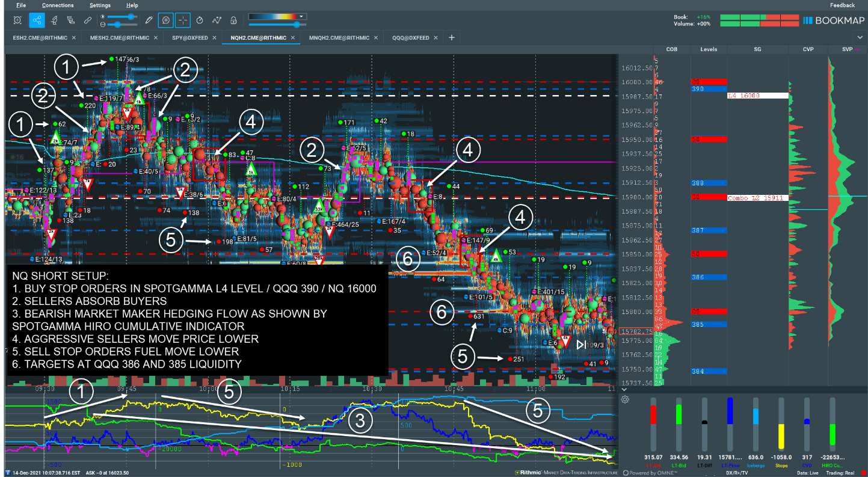Screen dimensions: 868x477
Task: Open the indicators gear settings icon
Action: (626, 399)
